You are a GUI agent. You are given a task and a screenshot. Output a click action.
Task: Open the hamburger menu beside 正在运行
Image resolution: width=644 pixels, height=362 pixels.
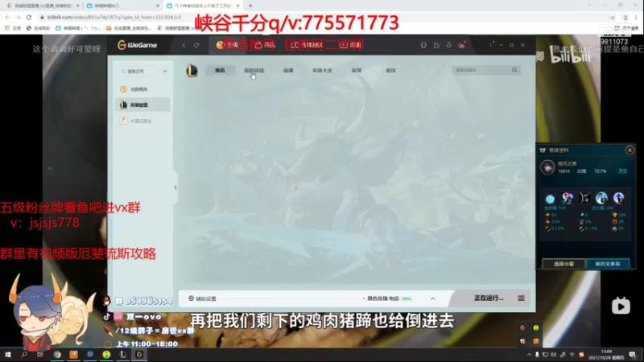[x=521, y=298]
